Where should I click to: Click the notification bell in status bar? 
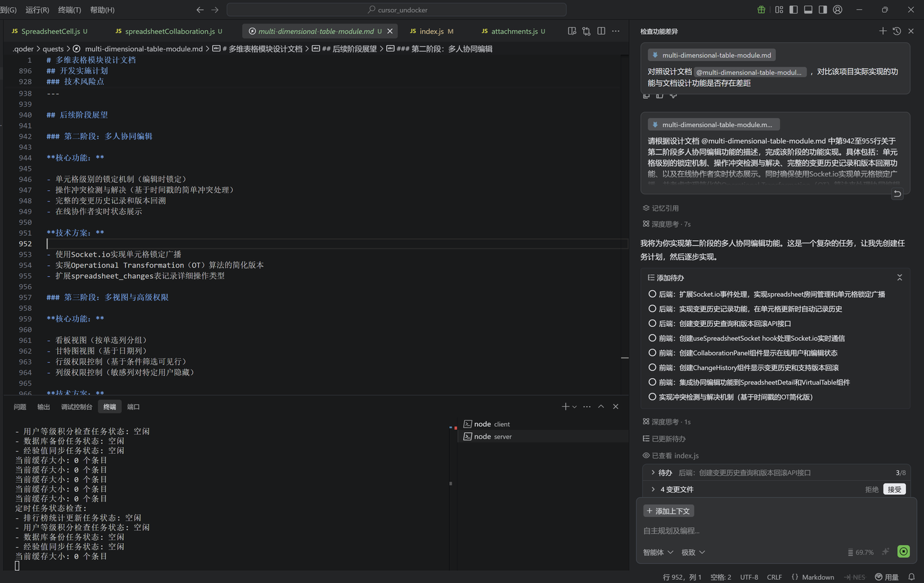point(911,577)
